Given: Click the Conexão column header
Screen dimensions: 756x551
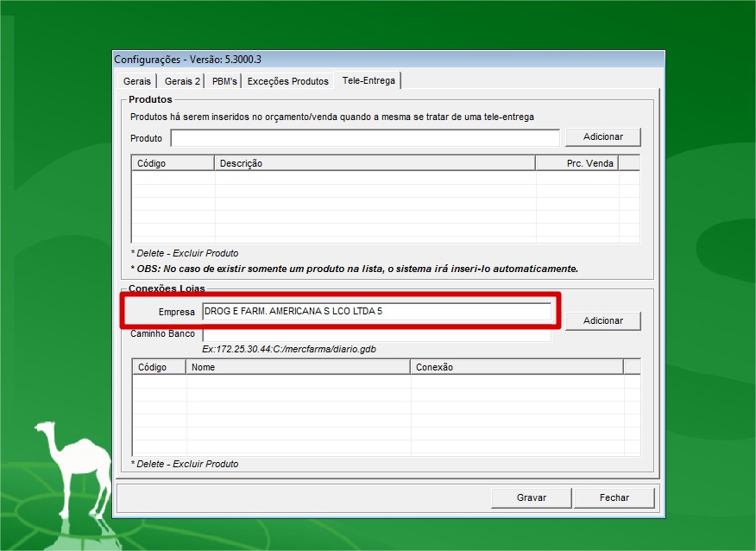Looking at the screenshot, I should tap(516, 367).
